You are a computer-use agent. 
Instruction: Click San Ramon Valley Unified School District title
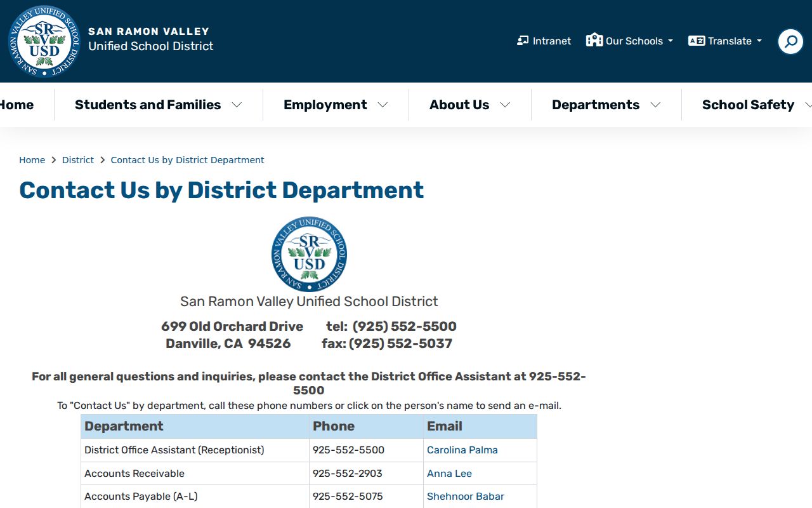[309, 302]
